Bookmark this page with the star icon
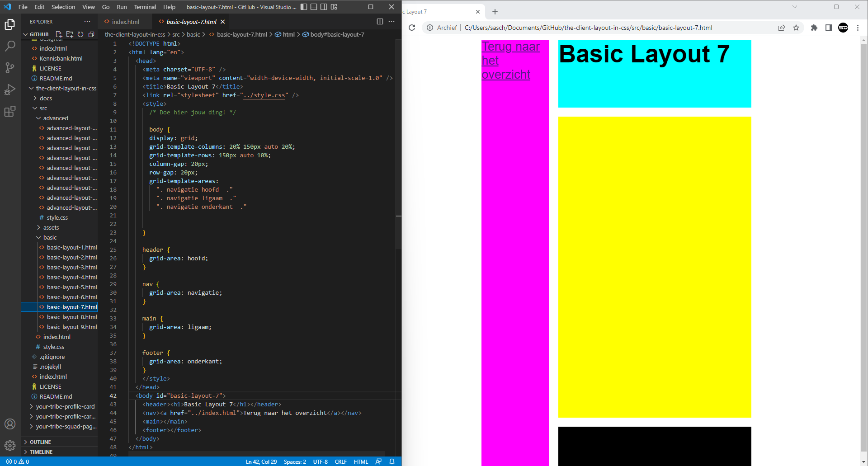The image size is (868, 466). click(x=796, y=28)
